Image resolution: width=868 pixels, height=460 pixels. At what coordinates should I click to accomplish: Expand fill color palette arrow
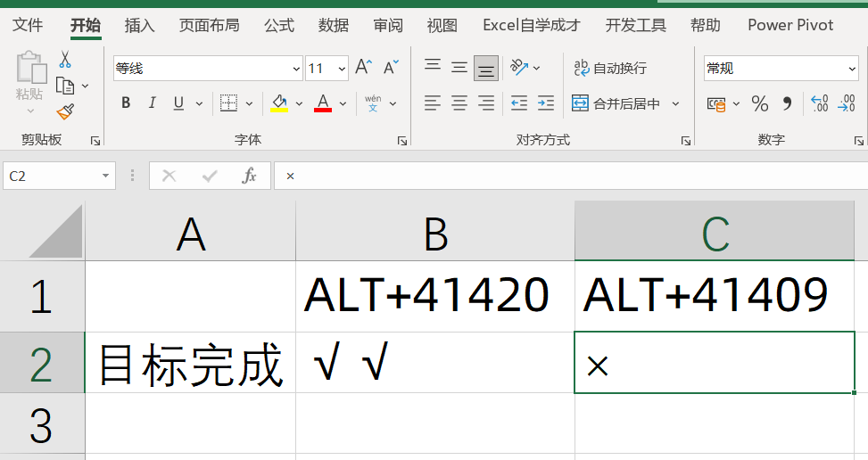click(299, 103)
